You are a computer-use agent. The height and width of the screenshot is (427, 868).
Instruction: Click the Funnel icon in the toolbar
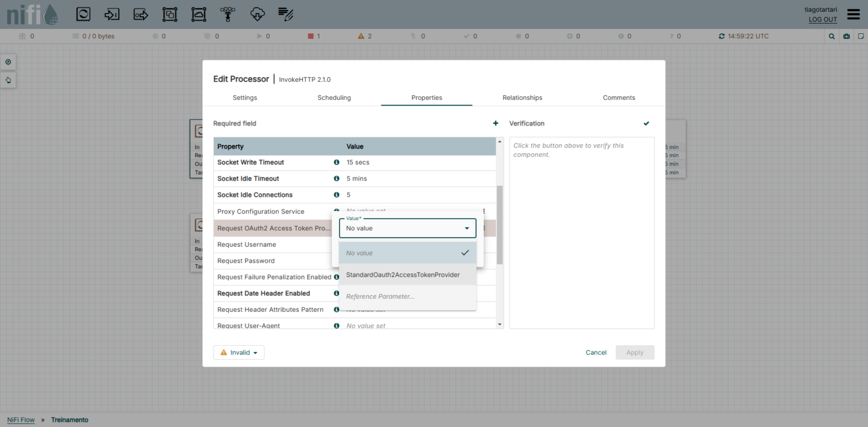(x=228, y=14)
